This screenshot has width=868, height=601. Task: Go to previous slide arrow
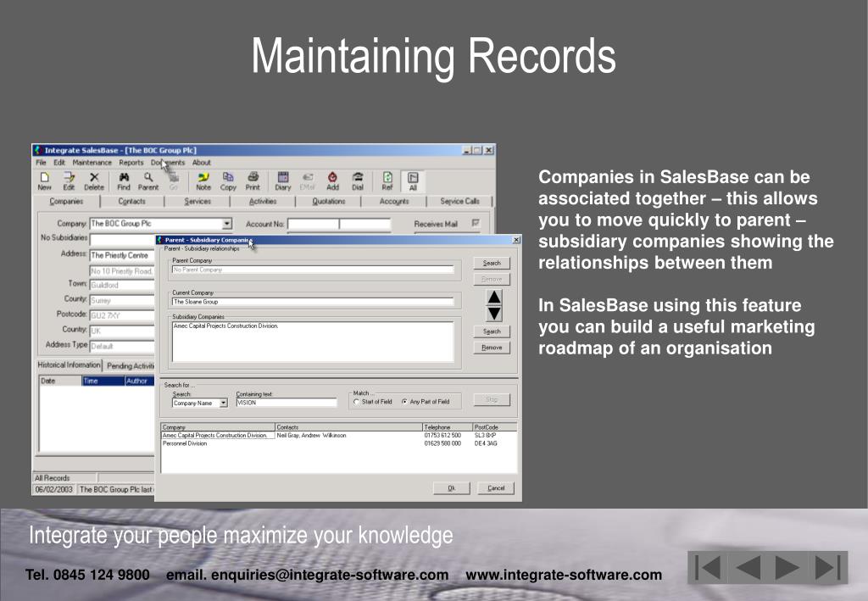[x=748, y=567]
